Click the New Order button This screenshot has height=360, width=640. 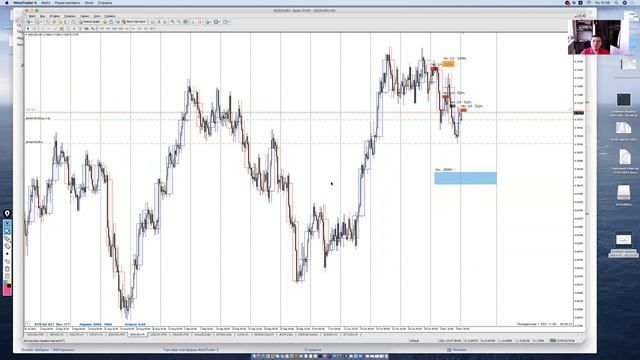tap(90, 22)
